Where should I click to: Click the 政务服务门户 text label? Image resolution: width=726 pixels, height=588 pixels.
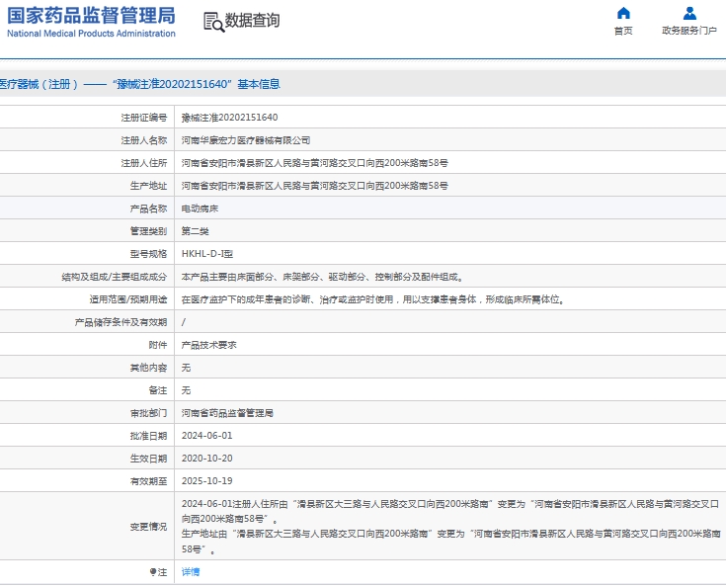click(x=689, y=31)
